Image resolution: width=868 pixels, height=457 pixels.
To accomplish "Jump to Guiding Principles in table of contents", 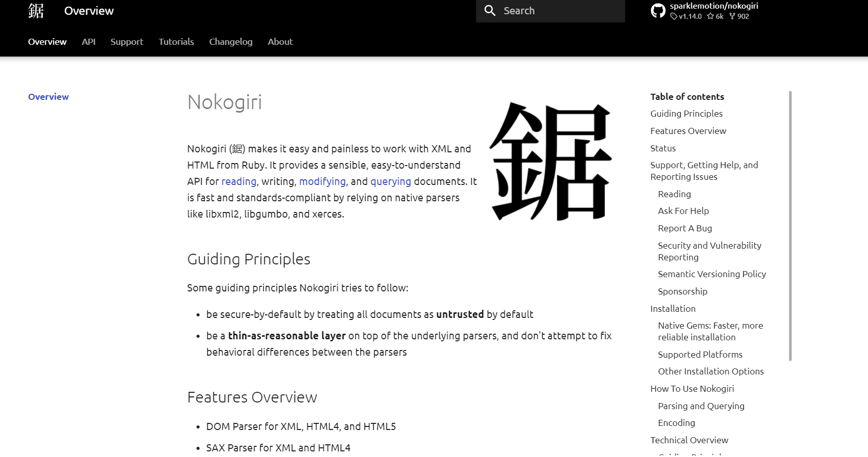I will pos(686,114).
